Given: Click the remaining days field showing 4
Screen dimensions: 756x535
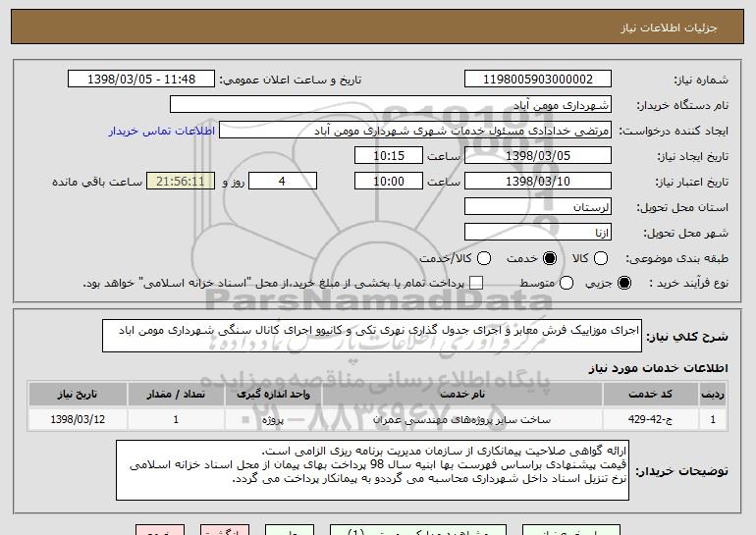Looking at the screenshot, I should tap(283, 182).
